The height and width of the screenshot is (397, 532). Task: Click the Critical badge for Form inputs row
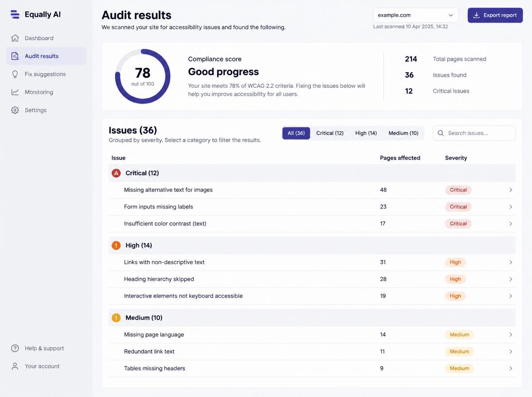[x=458, y=207]
